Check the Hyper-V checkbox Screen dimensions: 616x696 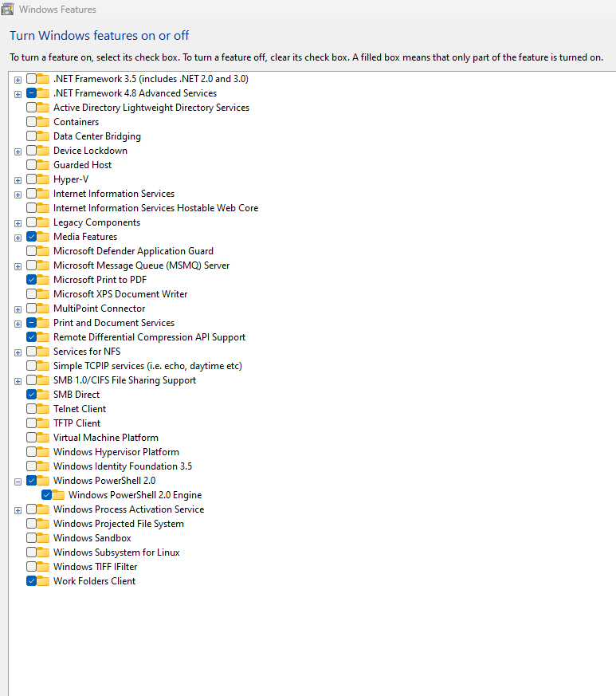[32, 179]
